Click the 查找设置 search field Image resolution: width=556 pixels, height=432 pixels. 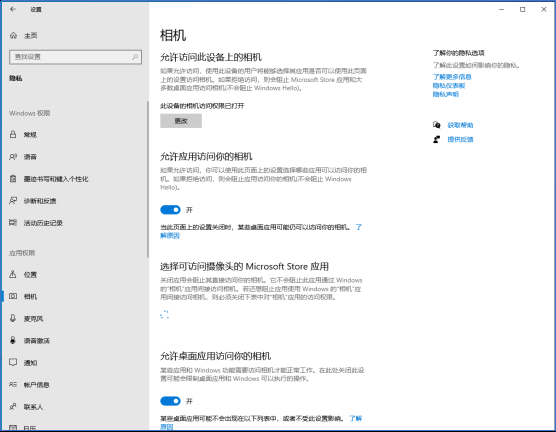tap(76, 57)
